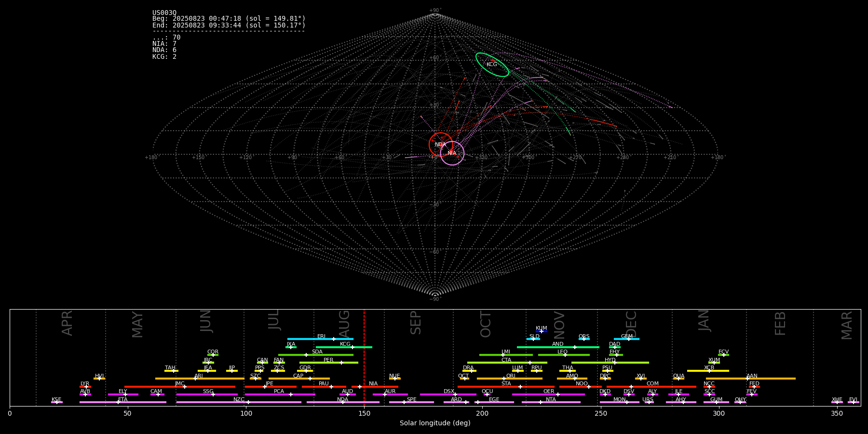This screenshot has height=434, width=868.
Task: Click the 'Solar longitude (deg)' axis title
Action: coord(435,423)
